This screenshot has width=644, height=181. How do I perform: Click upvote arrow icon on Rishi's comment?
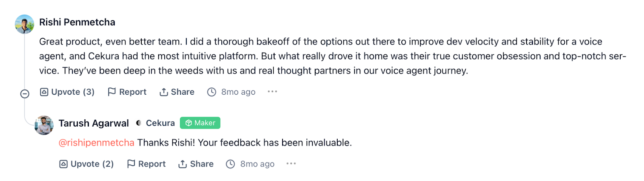pos(44,92)
